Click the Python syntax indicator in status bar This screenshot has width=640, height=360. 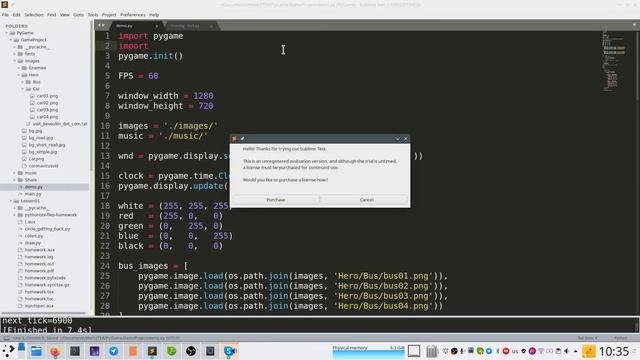point(620,338)
